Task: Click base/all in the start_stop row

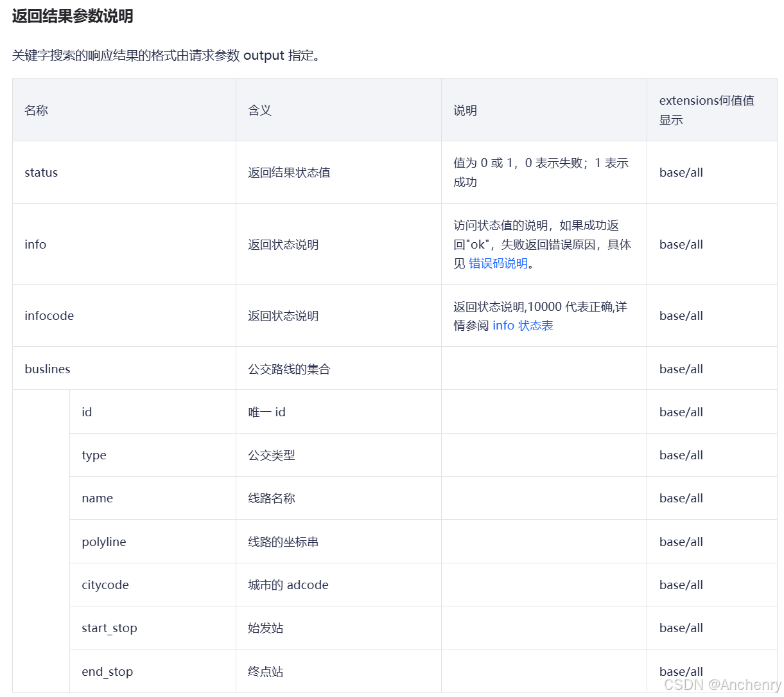Action: click(x=681, y=628)
